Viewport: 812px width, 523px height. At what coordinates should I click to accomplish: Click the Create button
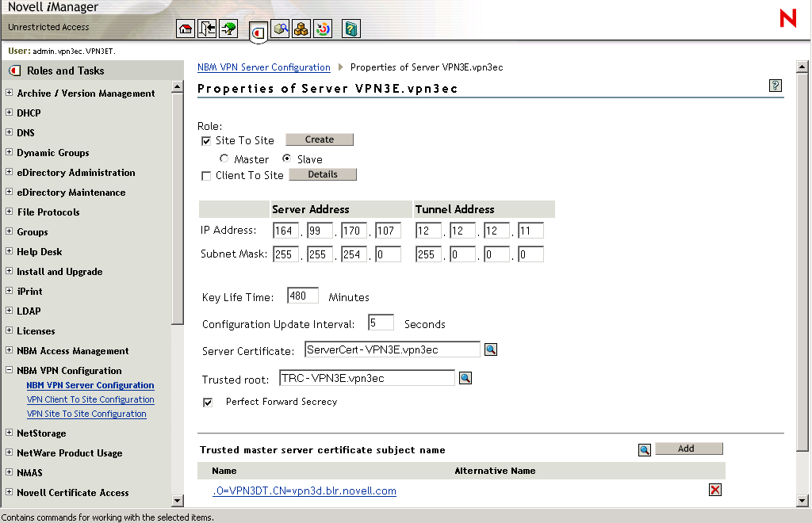coord(320,139)
